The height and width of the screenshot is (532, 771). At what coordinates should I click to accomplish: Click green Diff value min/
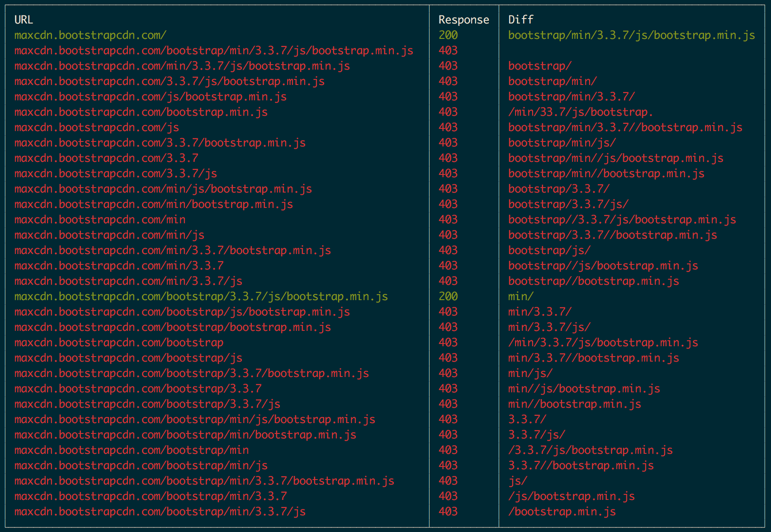click(x=521, y=297)
